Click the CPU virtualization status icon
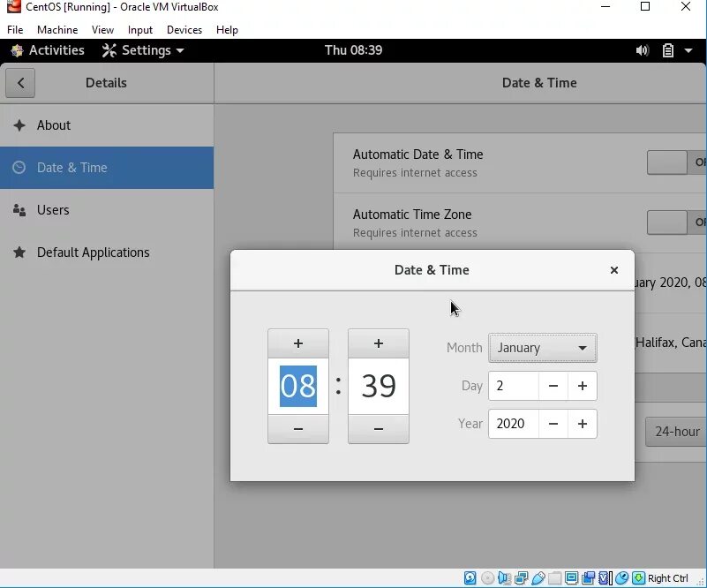This screenshot has width=707, height=588. [x=605, y=578]
